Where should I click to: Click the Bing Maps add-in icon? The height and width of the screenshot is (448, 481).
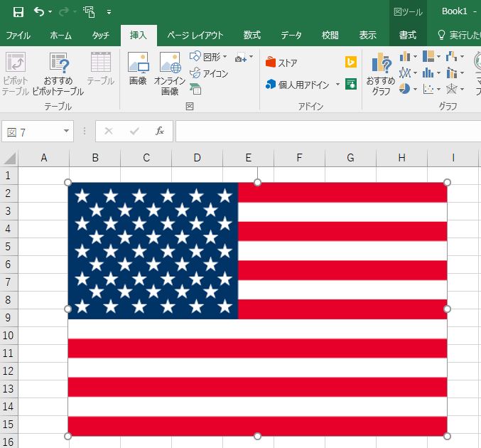[351, 62]
